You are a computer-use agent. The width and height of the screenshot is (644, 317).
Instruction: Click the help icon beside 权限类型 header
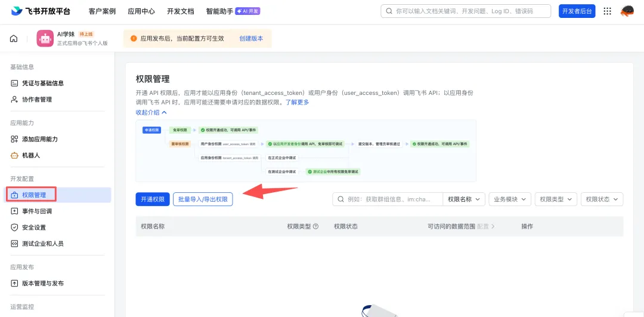[316, 226]
